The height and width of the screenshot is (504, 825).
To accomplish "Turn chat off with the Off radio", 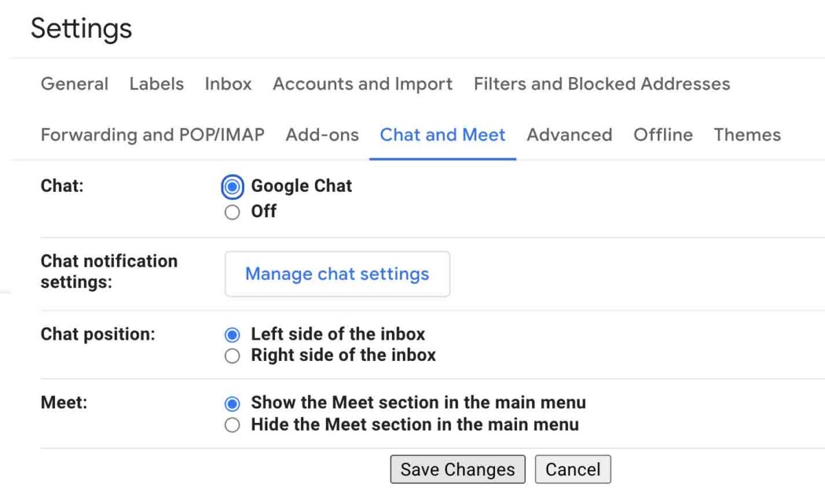I will pos(233,212).
